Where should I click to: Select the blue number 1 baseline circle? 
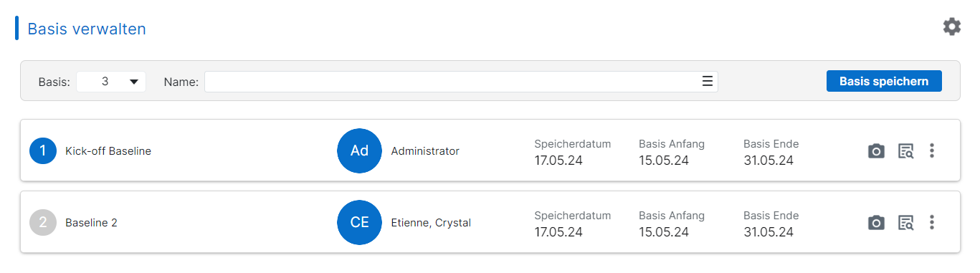pyautogui.click(x=43, y=150)
